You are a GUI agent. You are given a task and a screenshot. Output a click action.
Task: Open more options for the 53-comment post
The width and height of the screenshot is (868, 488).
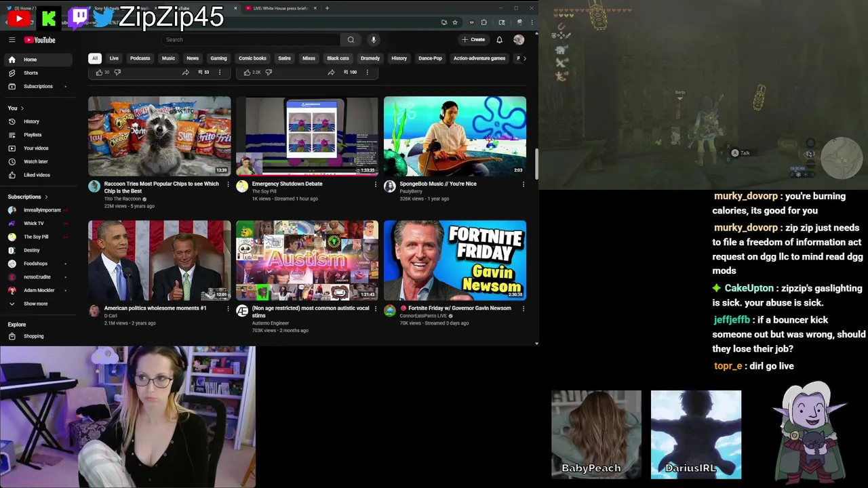pyautogui.click(x=219, y=72)
